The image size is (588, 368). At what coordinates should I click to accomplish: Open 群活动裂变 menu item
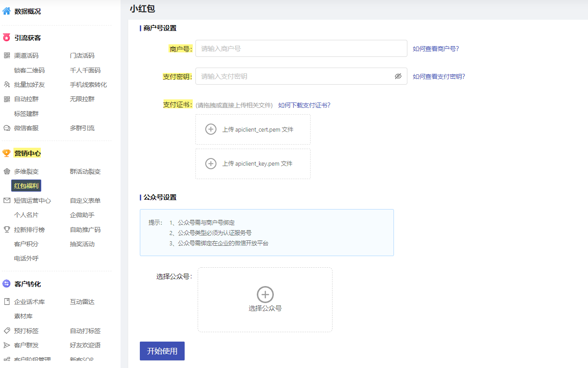85,171
